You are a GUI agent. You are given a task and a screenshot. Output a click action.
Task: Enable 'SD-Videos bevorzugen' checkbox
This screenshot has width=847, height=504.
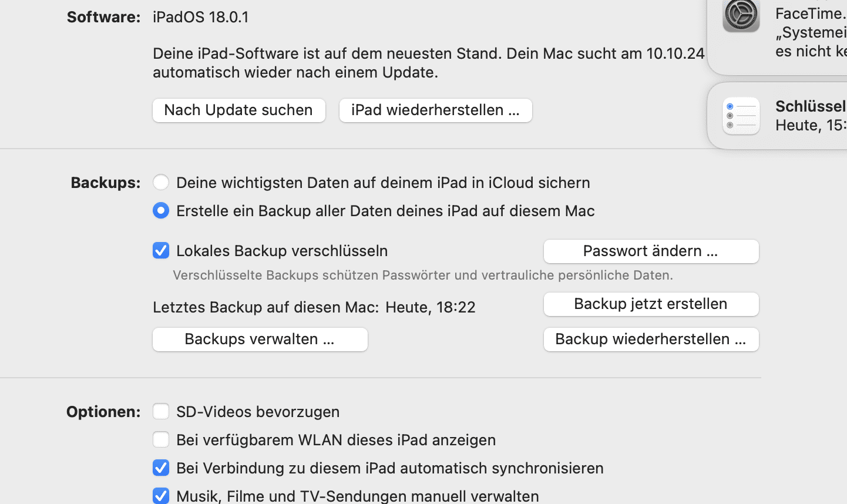tap(161, 411)
